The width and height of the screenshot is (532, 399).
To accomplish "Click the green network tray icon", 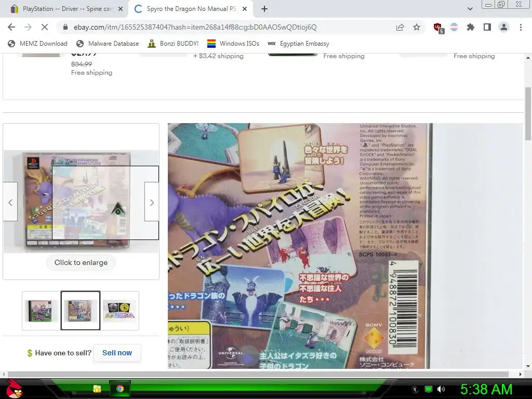I will tap(429, 389).
